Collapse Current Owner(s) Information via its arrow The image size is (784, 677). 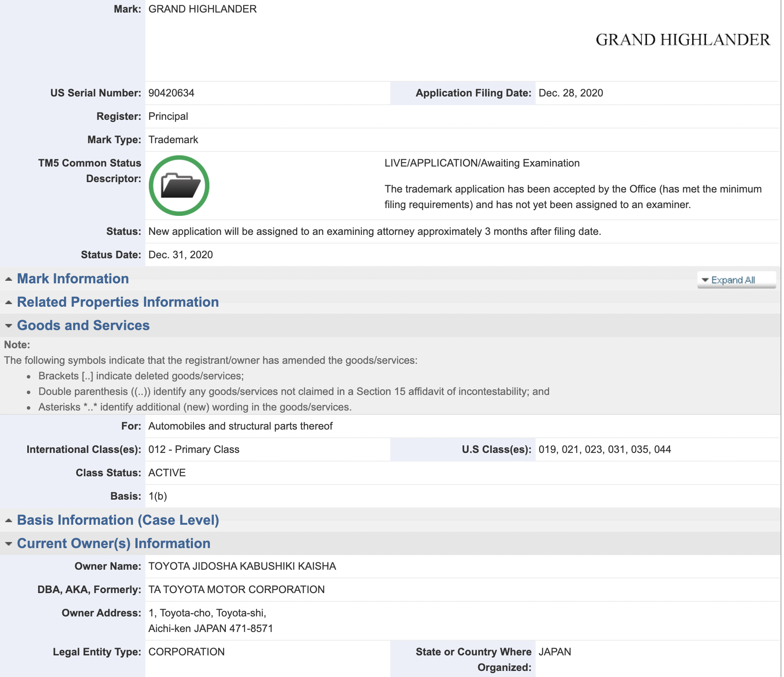click(9, 544)
